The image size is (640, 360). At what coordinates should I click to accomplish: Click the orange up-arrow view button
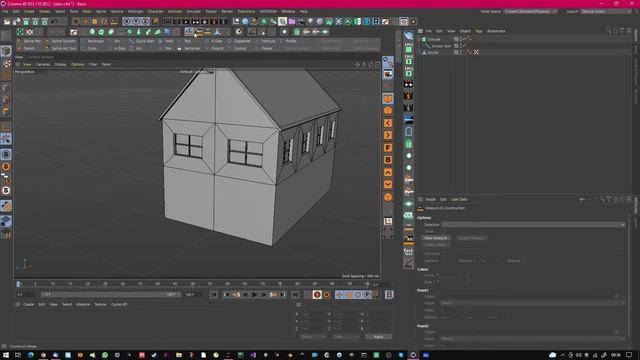[388, 172]
